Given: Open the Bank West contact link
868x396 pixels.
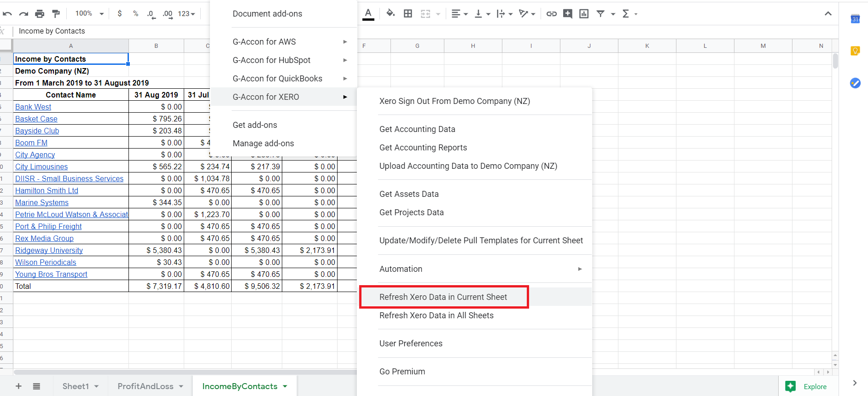Looking at the screenshot, I should (33, 107).
